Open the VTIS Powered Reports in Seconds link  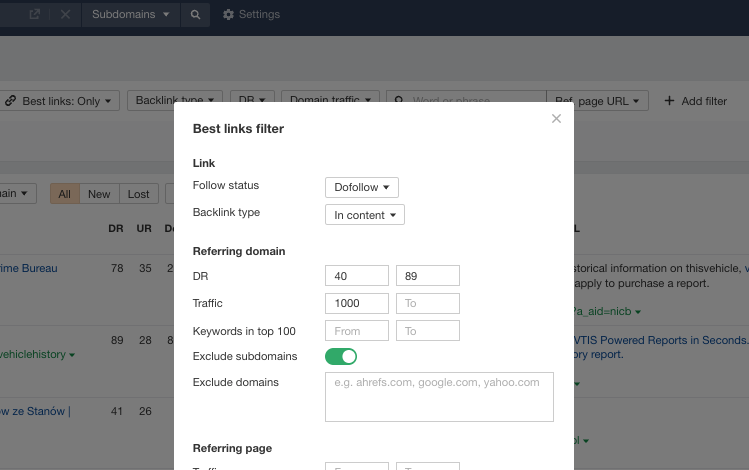pyautogui.click(x=661, y=340)
